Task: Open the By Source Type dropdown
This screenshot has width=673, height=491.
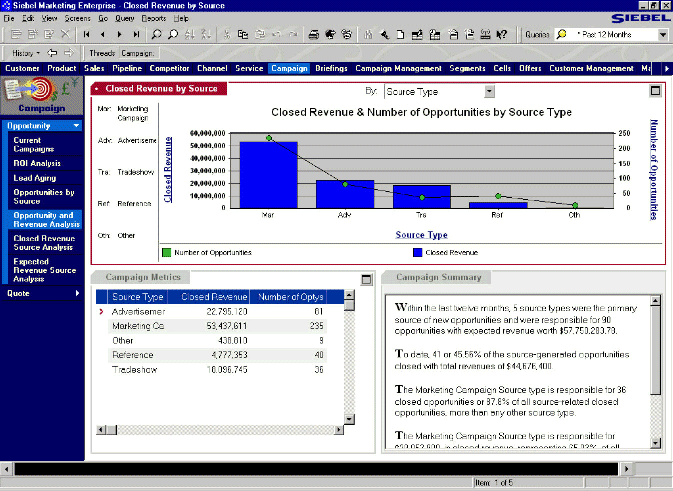Action: coord(489,91)
